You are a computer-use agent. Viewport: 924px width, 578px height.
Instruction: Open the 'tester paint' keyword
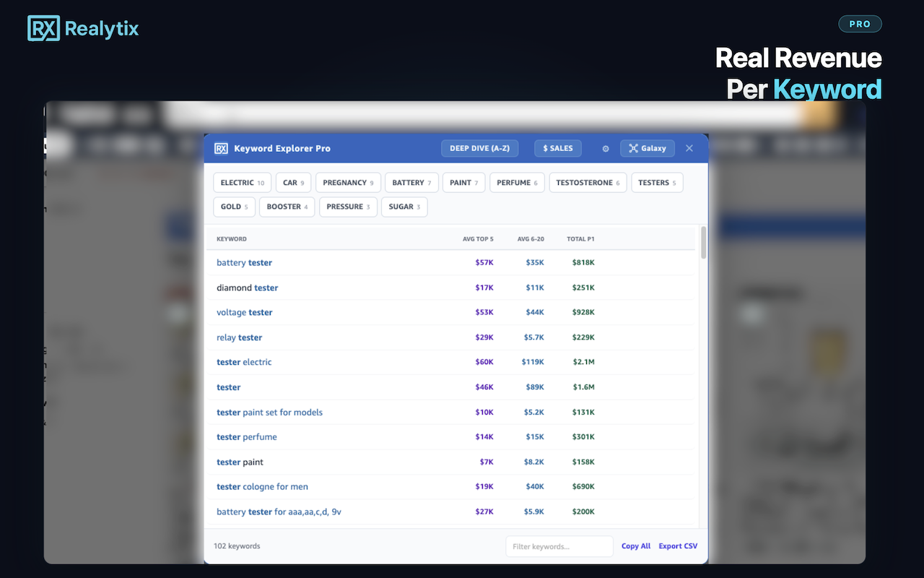pos(240,462)
